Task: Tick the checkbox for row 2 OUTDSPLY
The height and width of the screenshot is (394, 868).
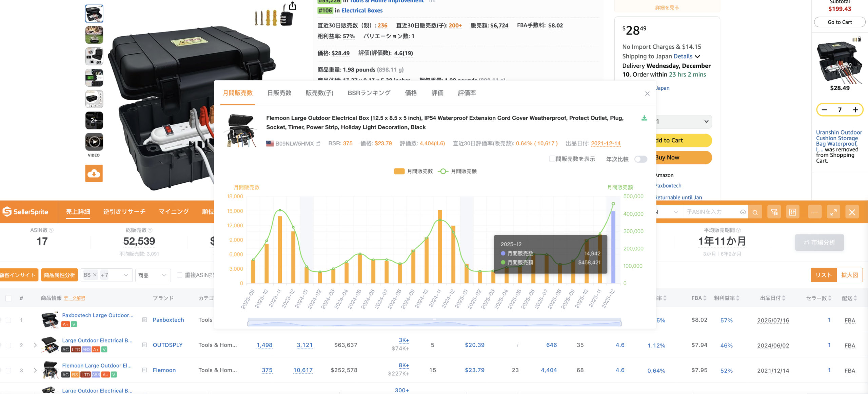Action: coord(8,345)
